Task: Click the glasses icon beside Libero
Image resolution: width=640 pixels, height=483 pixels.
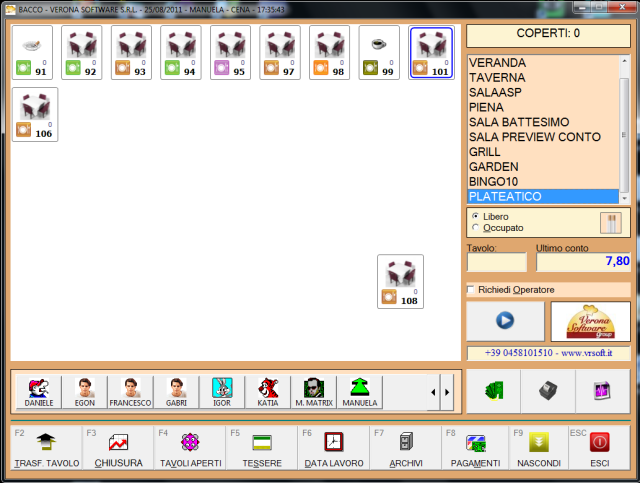Action: pyautogui.click(x=611, y=223)
